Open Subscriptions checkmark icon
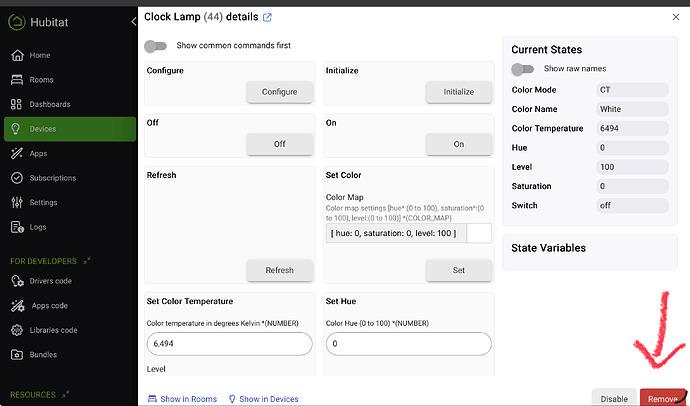Screen dimensions: 690x406 pyautogui.click(x=17, y=178)
